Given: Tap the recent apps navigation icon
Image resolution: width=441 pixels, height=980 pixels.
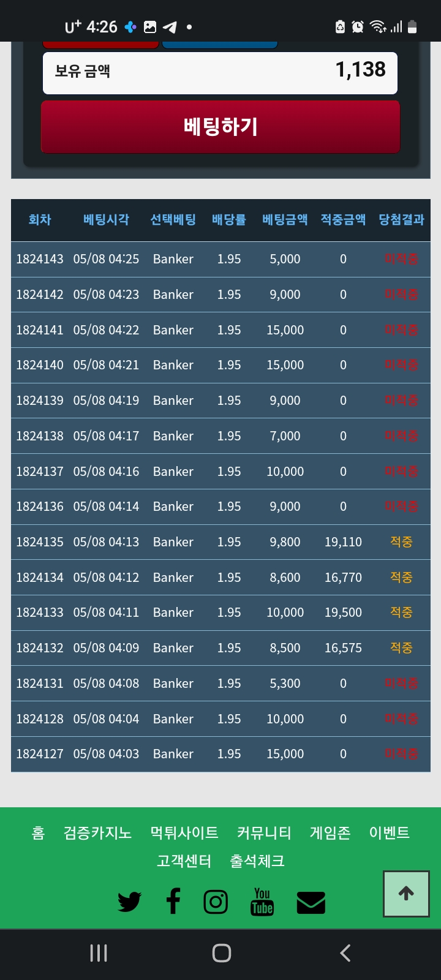Looking at the screenshot, I should [99, 953].
